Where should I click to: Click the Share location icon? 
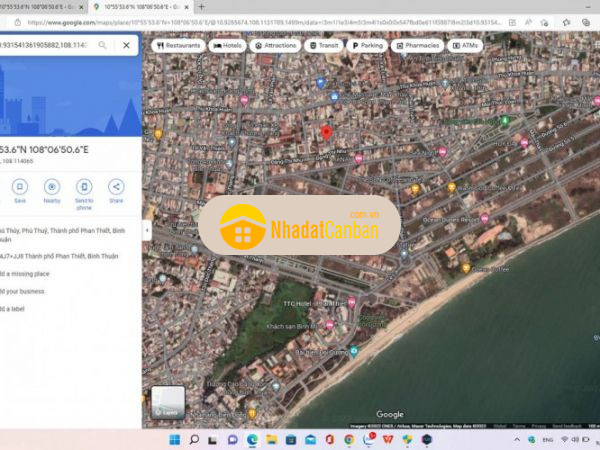116,187
